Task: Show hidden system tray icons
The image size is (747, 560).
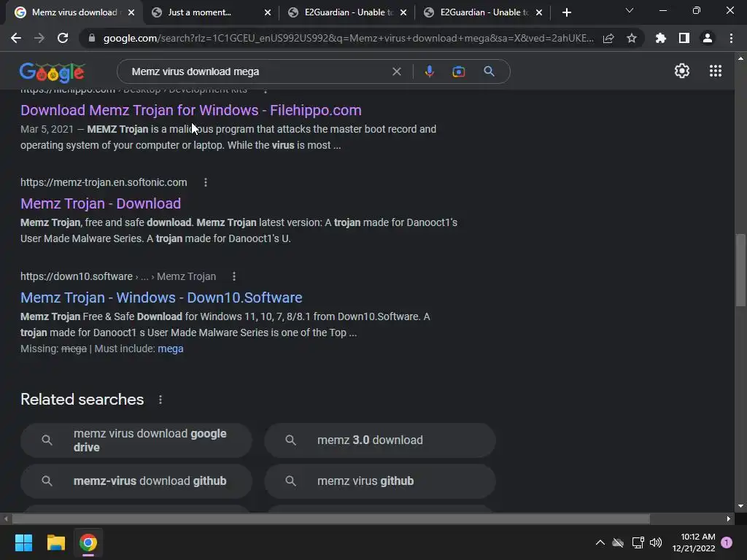Action: tap(600, 542)
